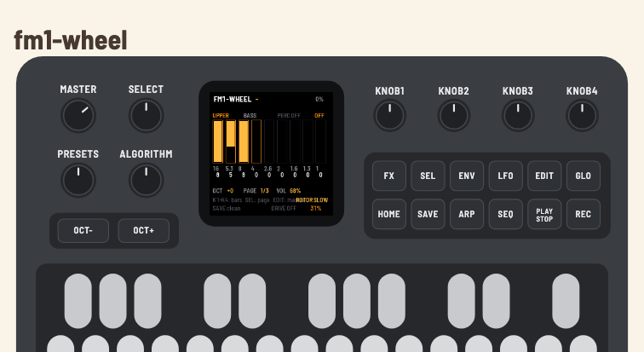Click the 1.6 drawbar on display

tap(295, 141)
